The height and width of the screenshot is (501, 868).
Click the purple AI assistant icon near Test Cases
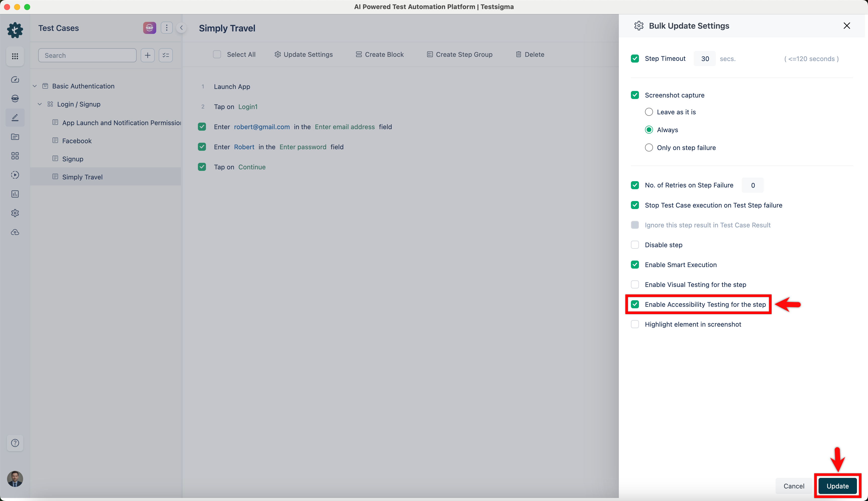point(149,28)
